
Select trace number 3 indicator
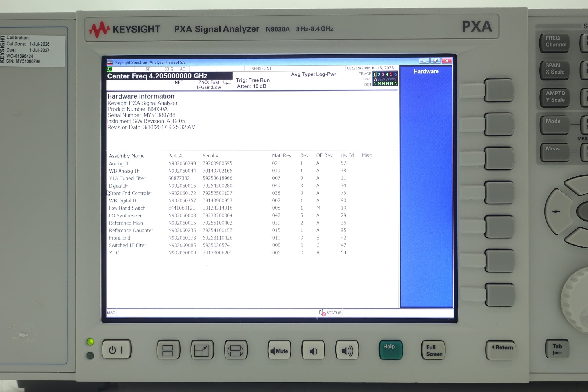383,74
